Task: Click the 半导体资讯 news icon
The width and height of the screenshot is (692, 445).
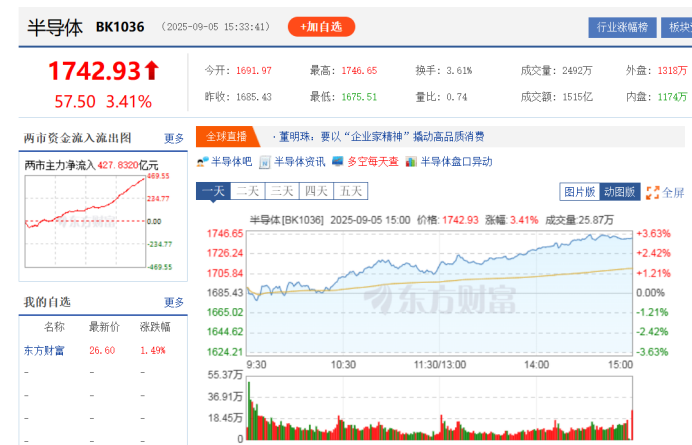Action: click(265, 162)
